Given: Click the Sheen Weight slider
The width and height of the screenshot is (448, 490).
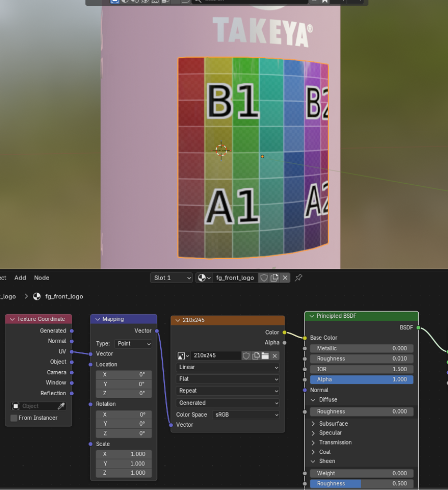Looking at the screenshot, I should (x=362, y=473).
